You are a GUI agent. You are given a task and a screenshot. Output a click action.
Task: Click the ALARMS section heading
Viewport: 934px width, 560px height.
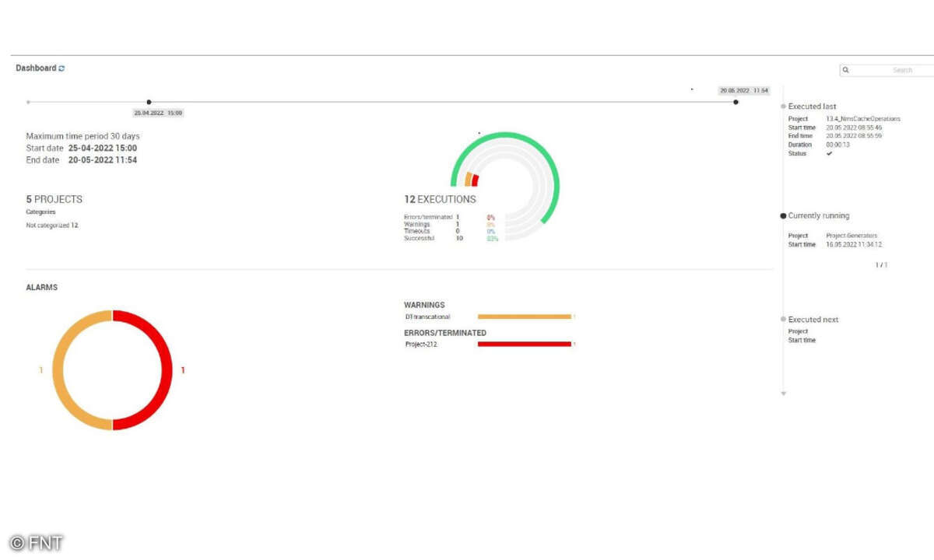42,288
